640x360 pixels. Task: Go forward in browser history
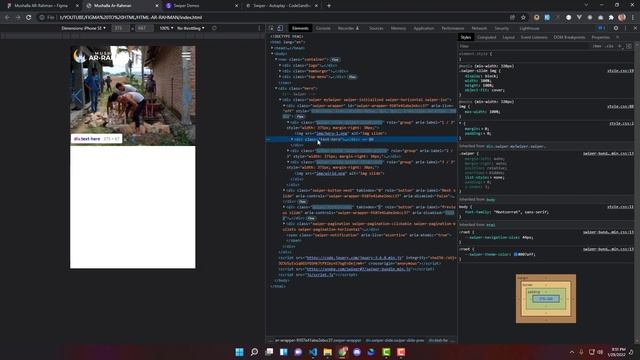18,18
